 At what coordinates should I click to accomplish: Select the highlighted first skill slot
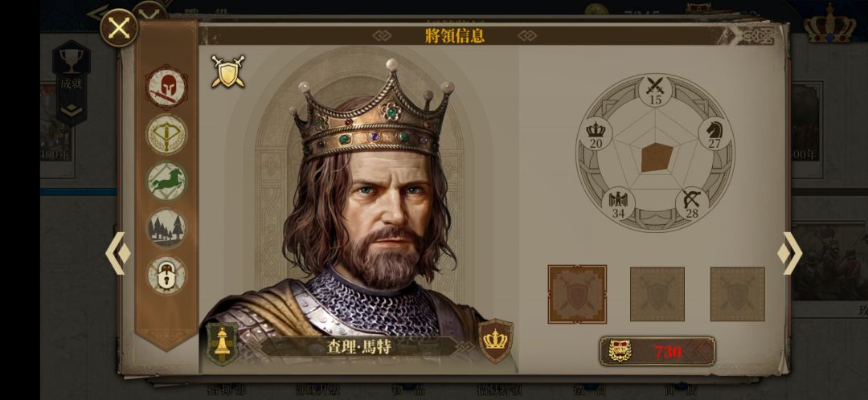point(577,294)
